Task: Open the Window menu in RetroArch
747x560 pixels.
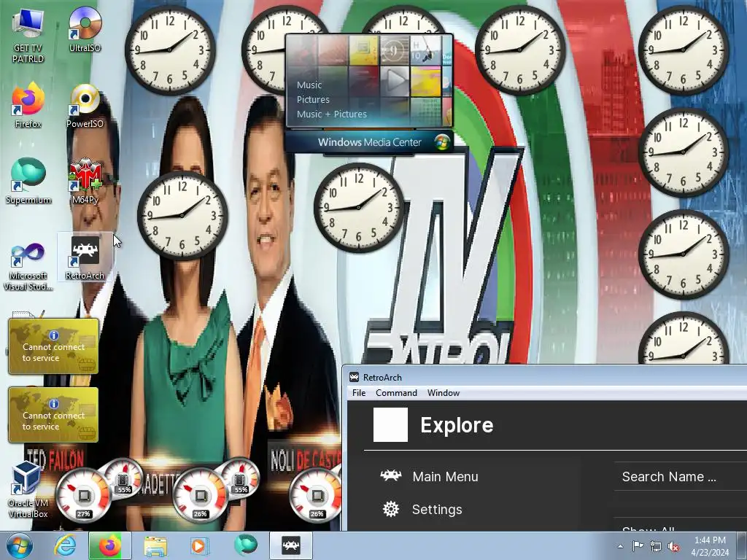Action: coord(443,393)
